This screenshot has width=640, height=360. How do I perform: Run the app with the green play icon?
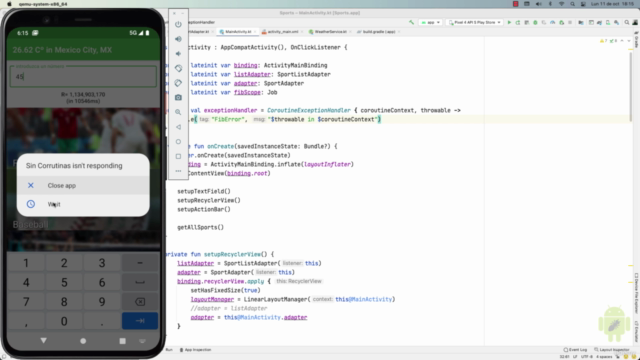coord(509,22)
